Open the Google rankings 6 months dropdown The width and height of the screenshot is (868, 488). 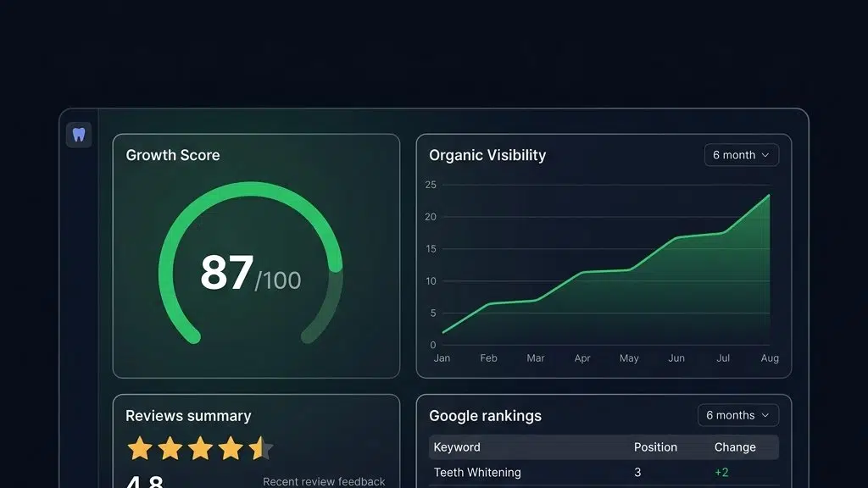738,415
